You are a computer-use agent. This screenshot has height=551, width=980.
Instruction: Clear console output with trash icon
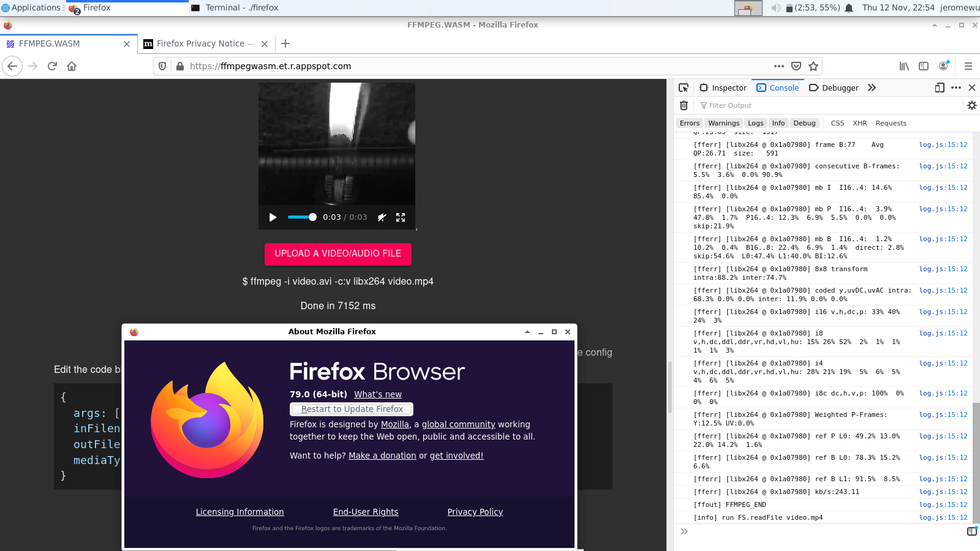[684, 105]
